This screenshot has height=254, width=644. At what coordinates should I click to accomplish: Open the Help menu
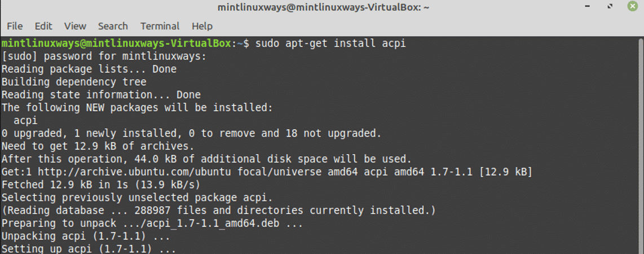point(202,27)
